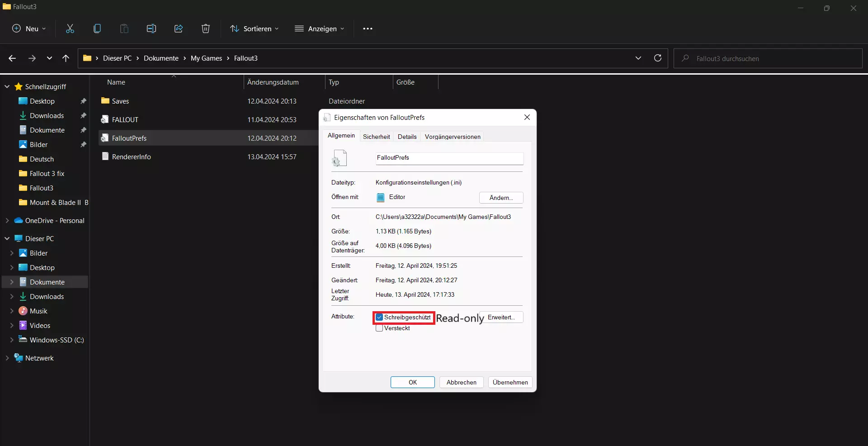Uncheck the Schreibgeschützt checkbox
The width and height of the screenshot is (868, 446).
379,318
